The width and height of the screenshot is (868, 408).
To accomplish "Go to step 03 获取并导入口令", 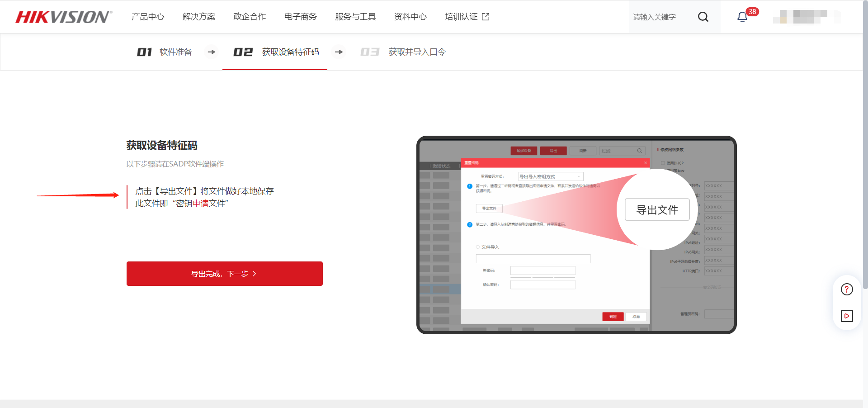I will point(403,52).
